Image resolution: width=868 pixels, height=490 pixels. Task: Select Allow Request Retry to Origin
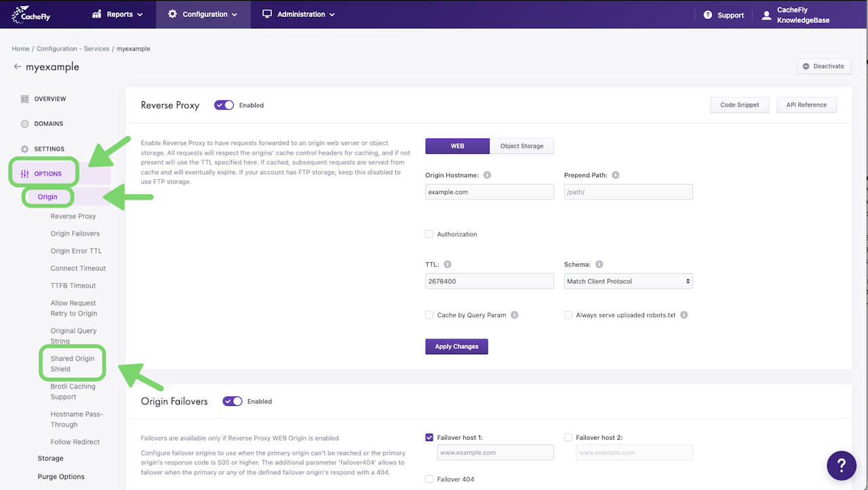[74, 308]
